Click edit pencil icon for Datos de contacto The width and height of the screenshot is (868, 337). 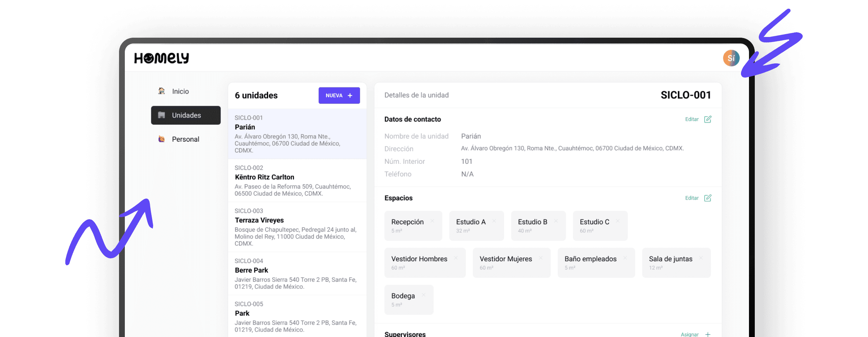click(x=708, y=119)
